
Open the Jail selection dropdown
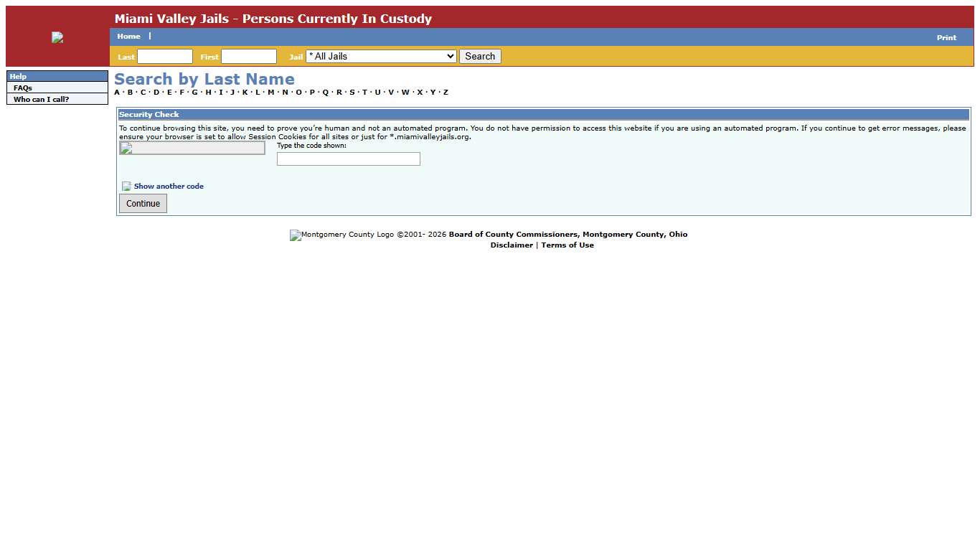(x=381, y=57)
